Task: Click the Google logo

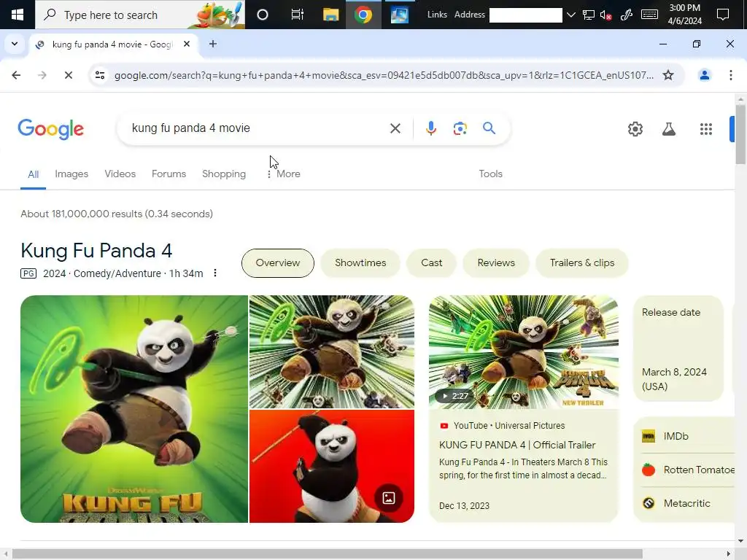Action: [51, 129]
